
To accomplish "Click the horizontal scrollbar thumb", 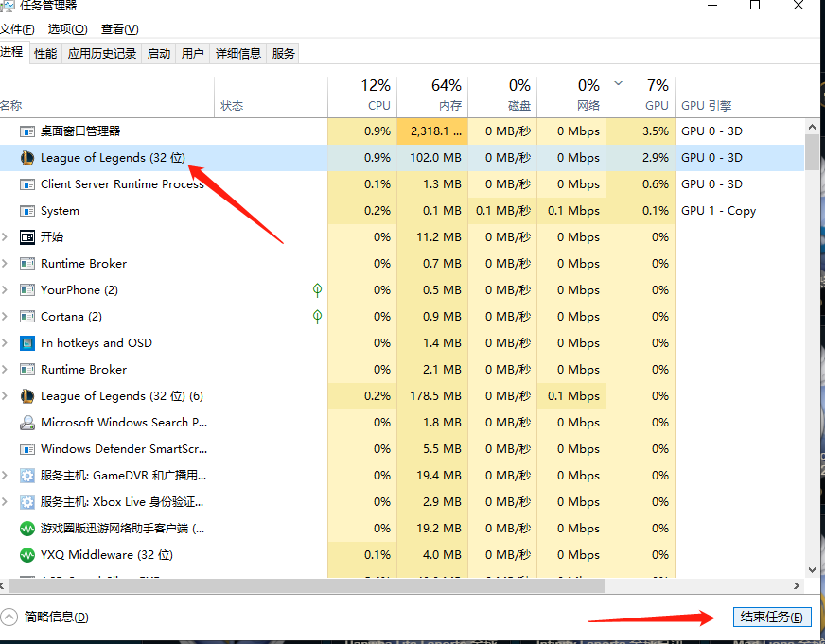I will (307, 585).
